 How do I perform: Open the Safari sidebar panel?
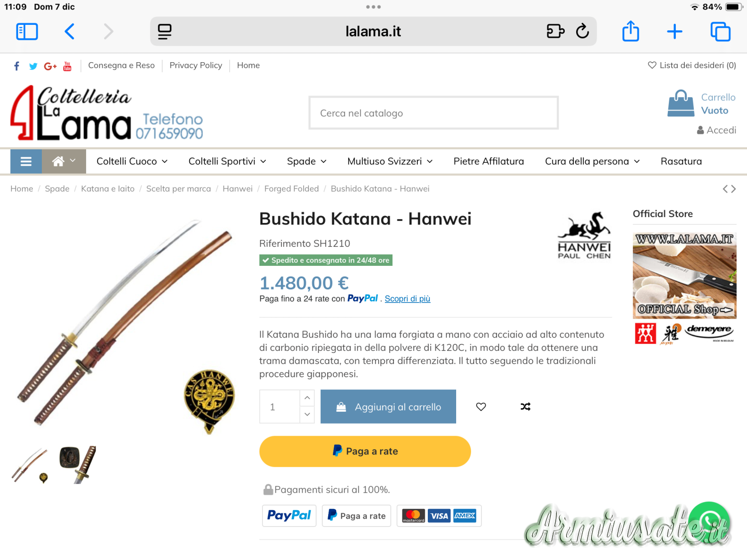coord(27,32)
